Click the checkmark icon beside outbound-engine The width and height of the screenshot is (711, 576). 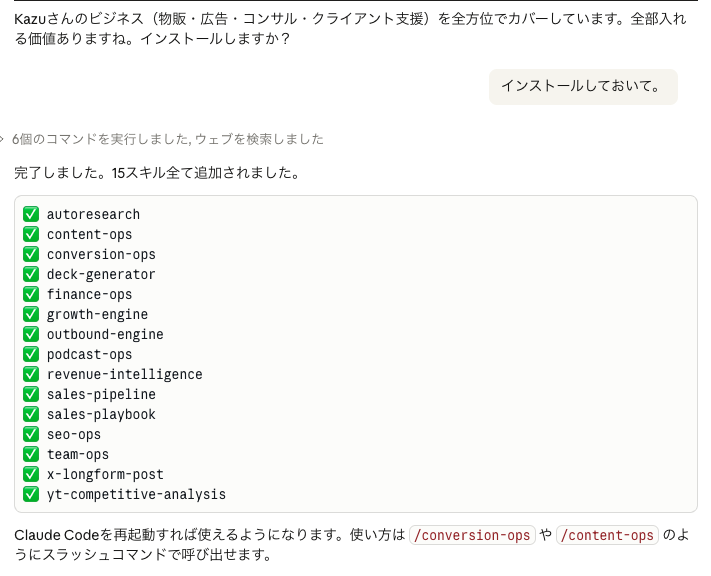[31, 334]
